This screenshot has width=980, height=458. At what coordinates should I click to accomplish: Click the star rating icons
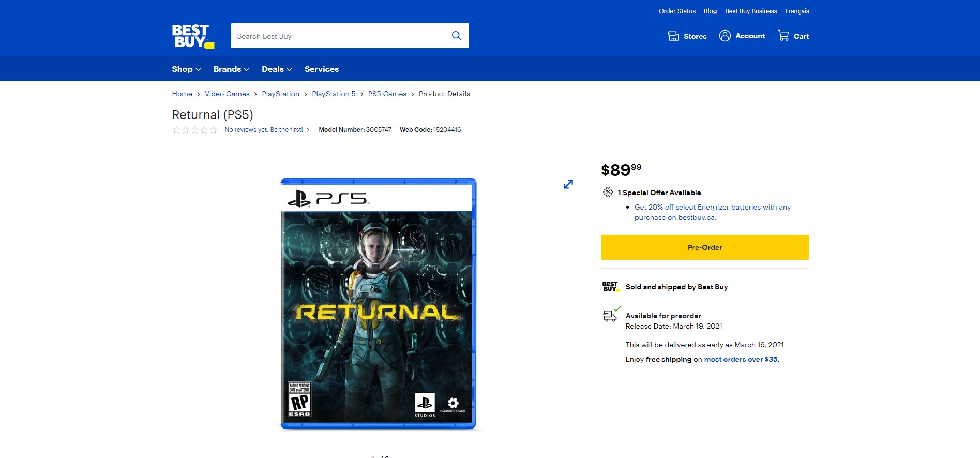tap(195, 130)
